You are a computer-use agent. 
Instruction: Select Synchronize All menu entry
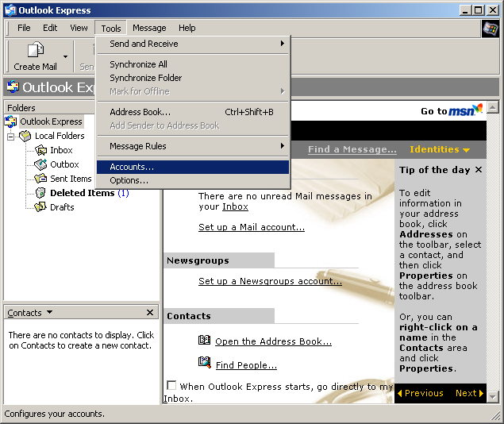click(x=193, y=64)
